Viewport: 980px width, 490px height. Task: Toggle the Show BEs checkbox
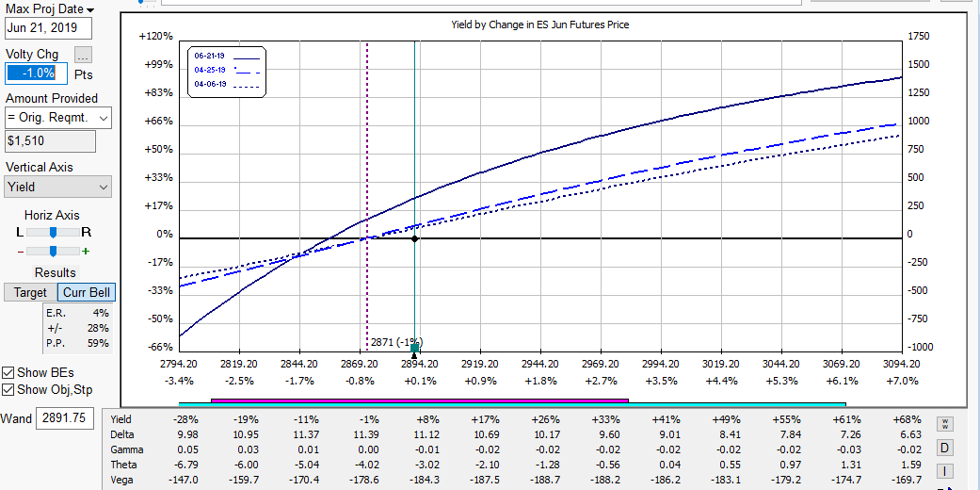coord(8,373)
